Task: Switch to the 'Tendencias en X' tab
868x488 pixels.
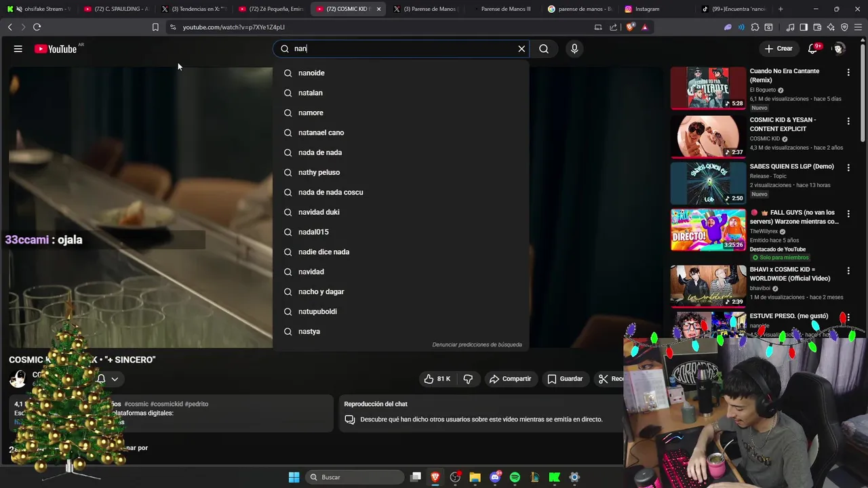Action: 194,9
